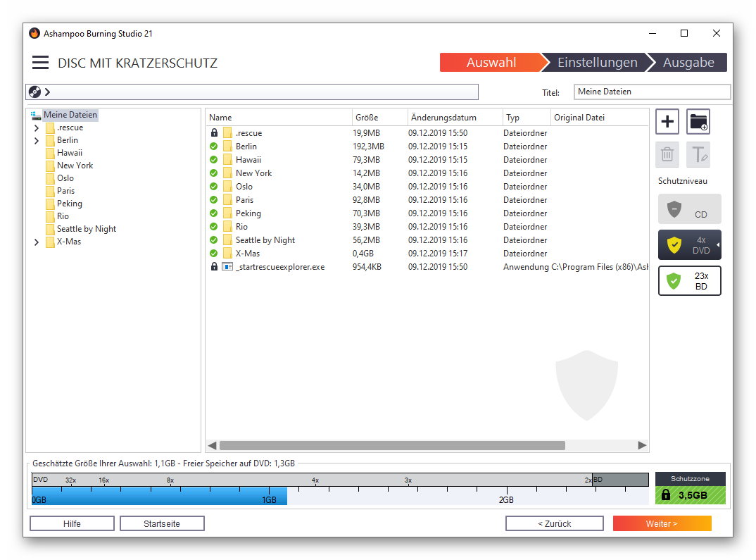This screenshot has height=560, width=756.
Task: Switch to the Einstellungen step tab
Action: 597,63
